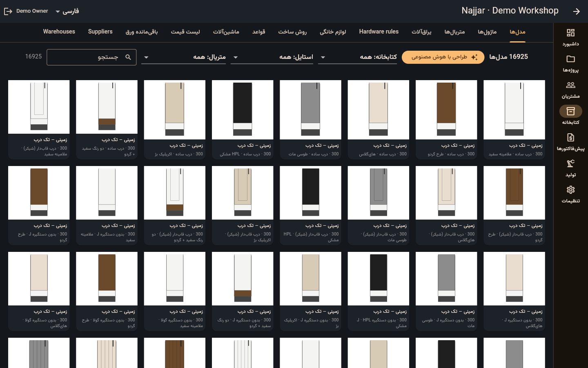Open پیش‌فاکتورها invoices icon

click(x=570, y=137)
